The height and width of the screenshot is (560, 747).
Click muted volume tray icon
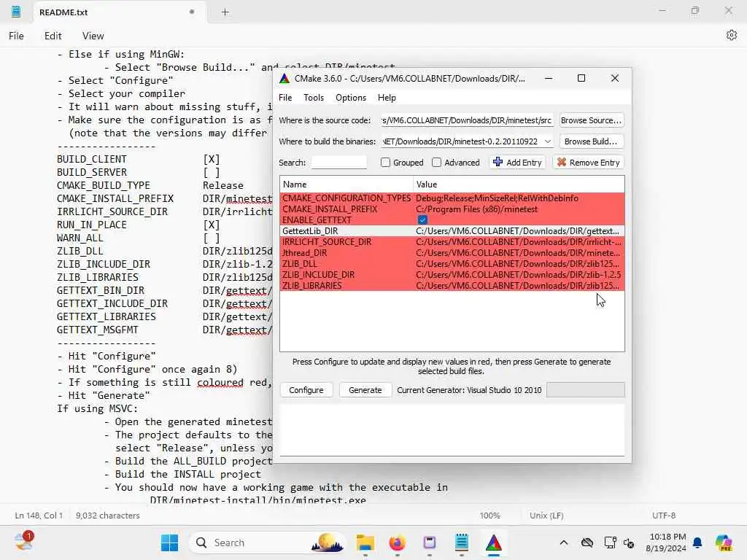click(x=628, y=542)
